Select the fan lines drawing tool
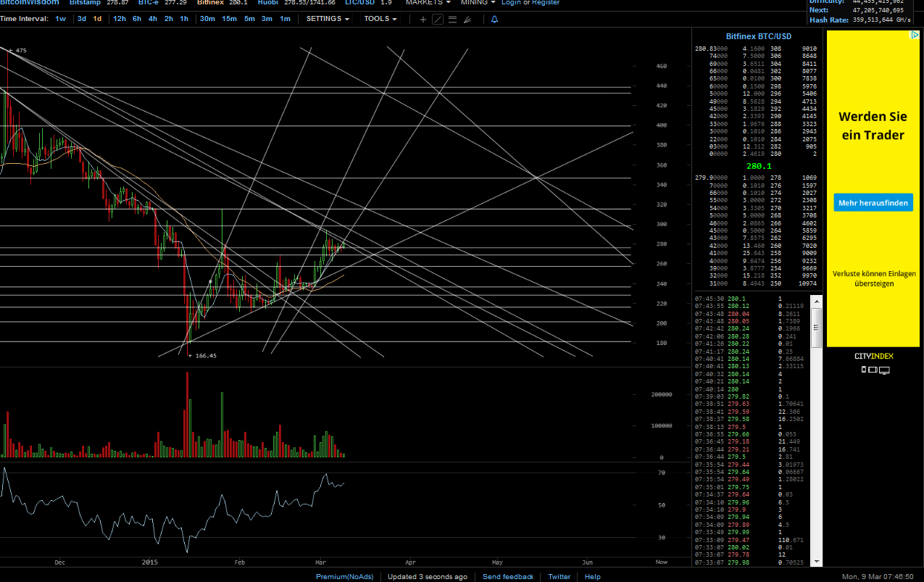Image resolution: width=924 pixels, height=582 pixels. point(467,19)
